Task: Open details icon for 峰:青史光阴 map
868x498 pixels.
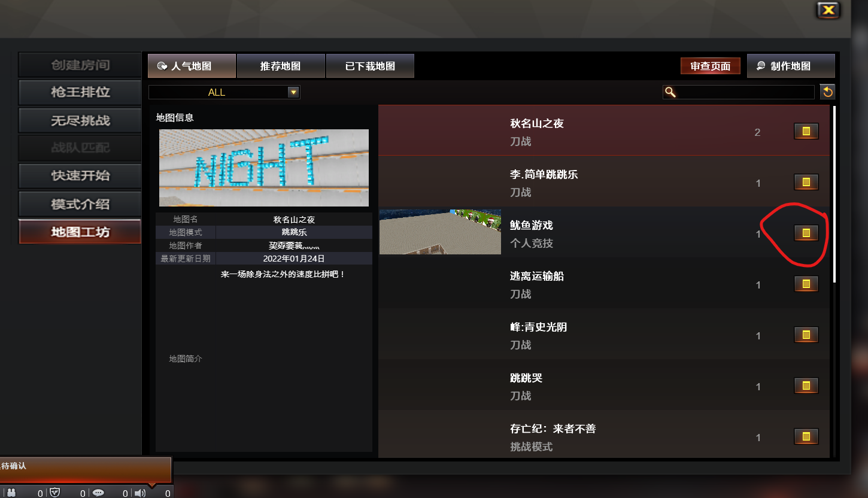Action: click(806, 335)
